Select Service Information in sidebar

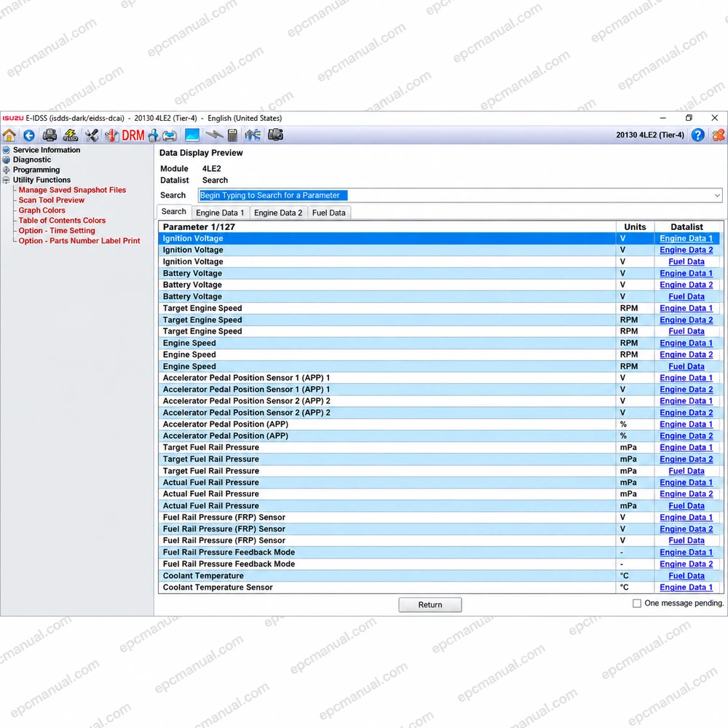pos(47,150)
